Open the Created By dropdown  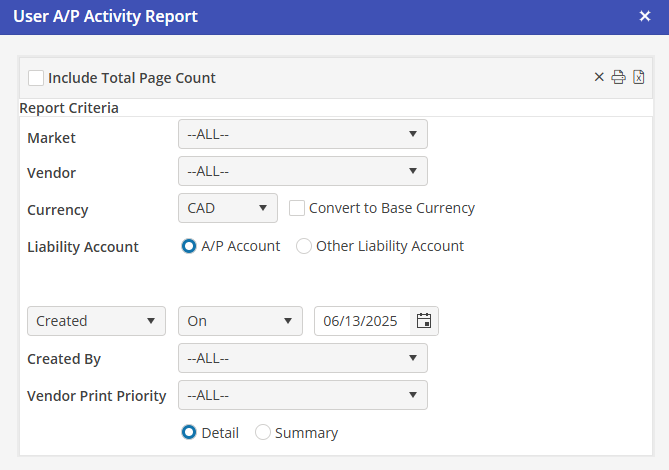pyautogui.click(x=302, y=358)
